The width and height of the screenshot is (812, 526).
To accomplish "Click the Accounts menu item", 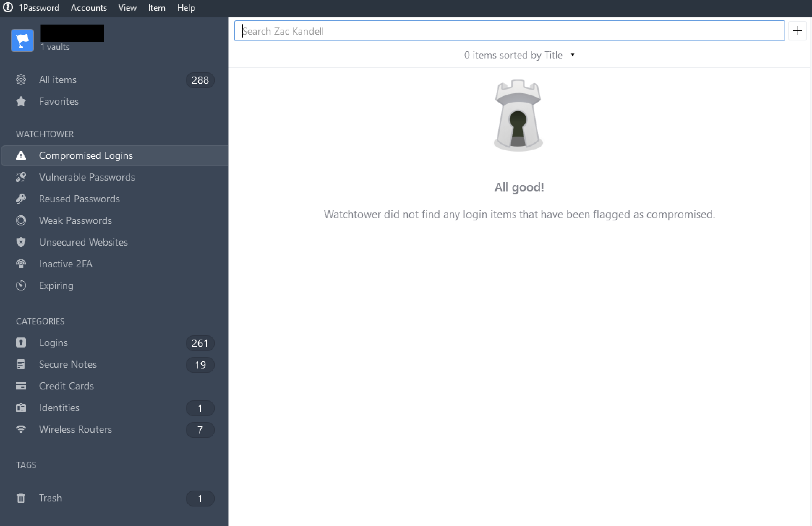I will coord(89,8).
